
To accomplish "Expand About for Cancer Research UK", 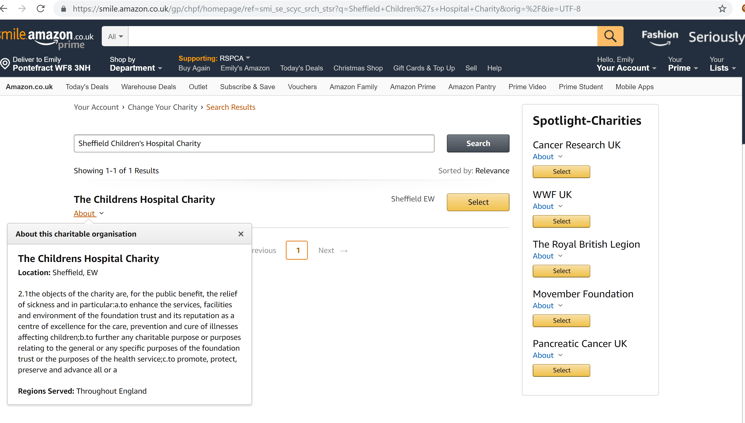I will [x=547, y=156].
